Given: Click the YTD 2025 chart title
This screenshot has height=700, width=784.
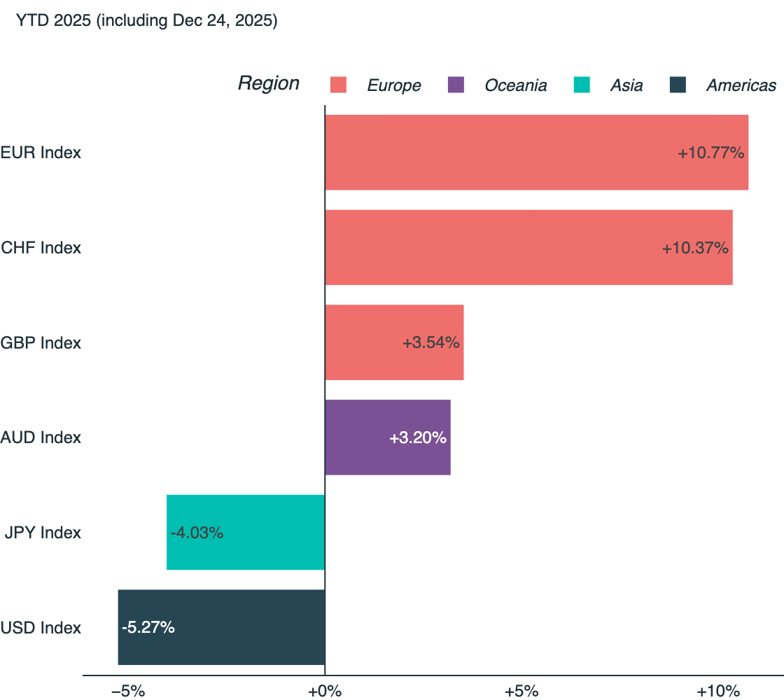Looking at the screenshot, I should point(146,21).
